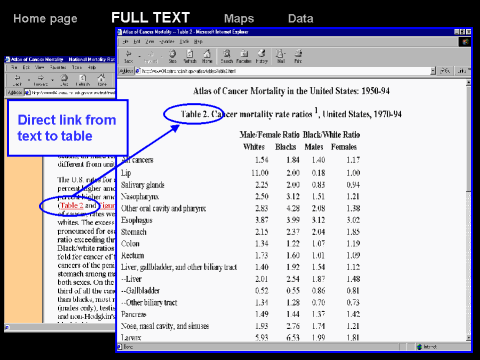This screenshot has height=360, width=480.
Task: Follow the red Table 2 link in text
Action: tap(72, 205)
